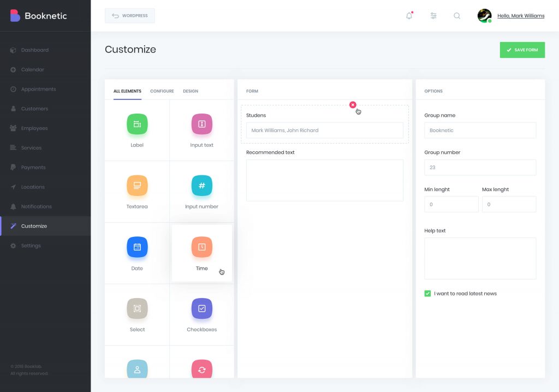
Task: Click the search magnifier icon
Action: point(457,16)
